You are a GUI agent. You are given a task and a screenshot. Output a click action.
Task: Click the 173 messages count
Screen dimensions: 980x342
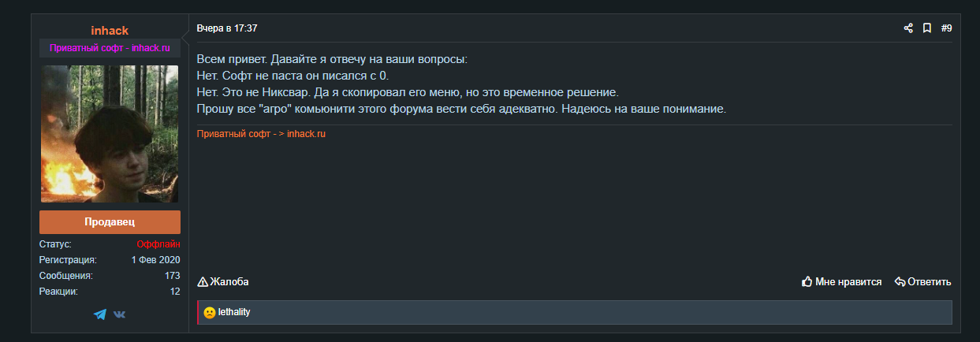click(173, 276)
